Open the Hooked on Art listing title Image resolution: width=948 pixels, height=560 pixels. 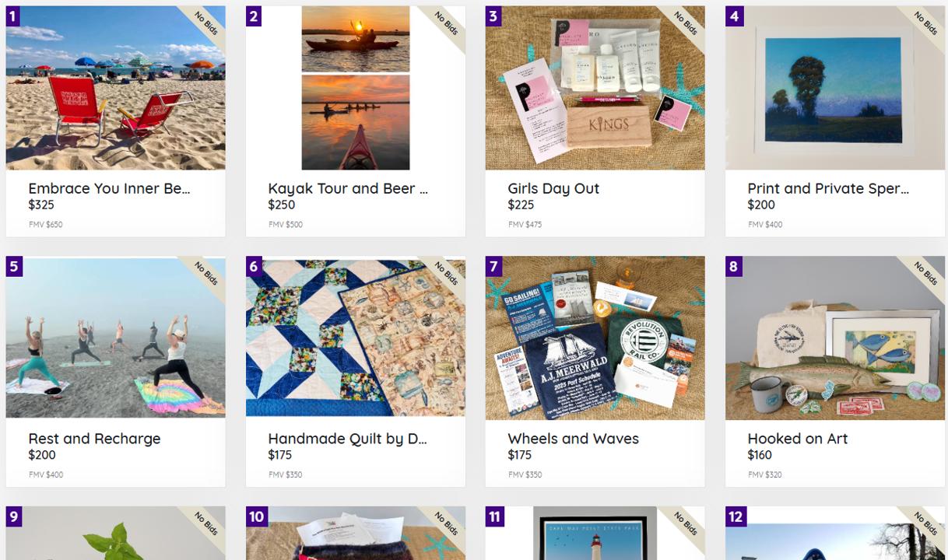pyautogui.click(x=798, y=439)
